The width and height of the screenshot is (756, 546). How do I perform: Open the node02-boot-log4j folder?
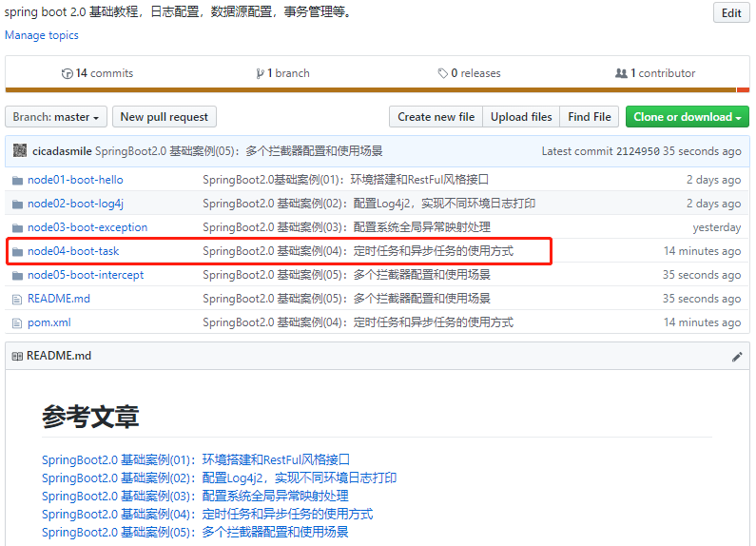click(x=76, y=204)
